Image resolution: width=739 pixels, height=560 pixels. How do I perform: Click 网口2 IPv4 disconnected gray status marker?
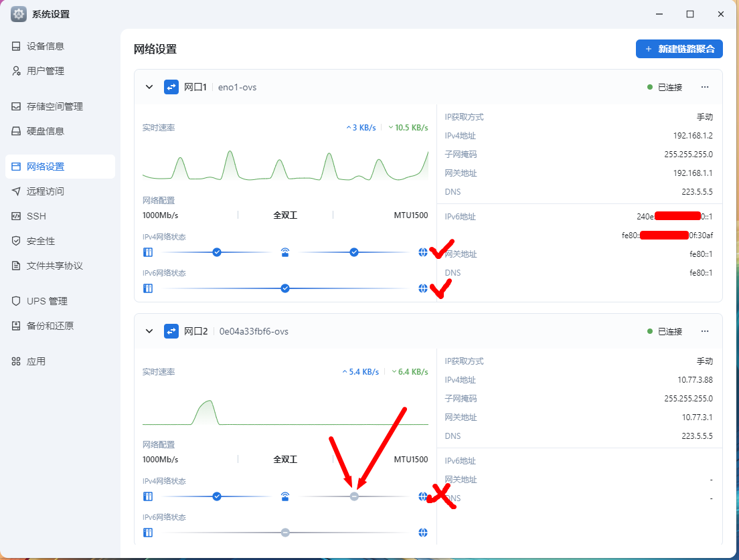354,496
